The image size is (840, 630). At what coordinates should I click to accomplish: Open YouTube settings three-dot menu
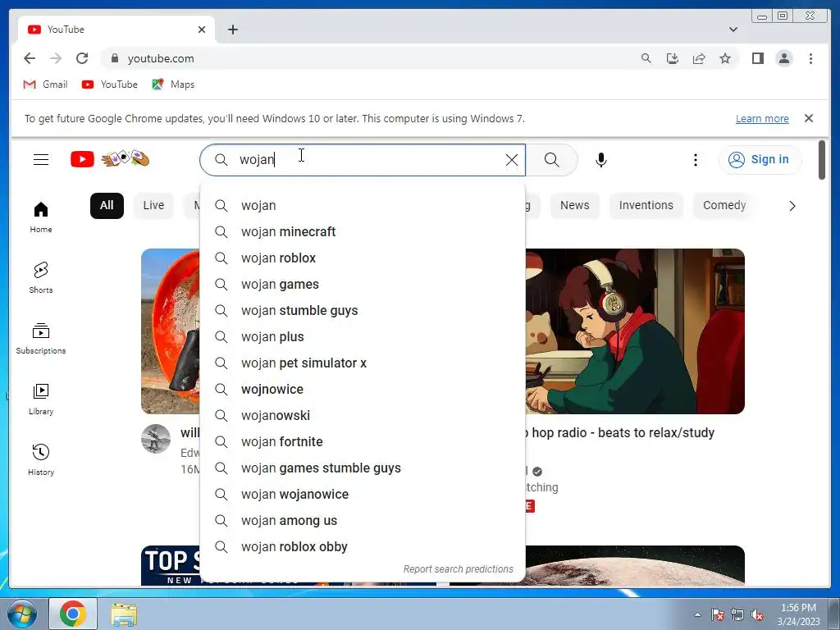coord(696,160)
